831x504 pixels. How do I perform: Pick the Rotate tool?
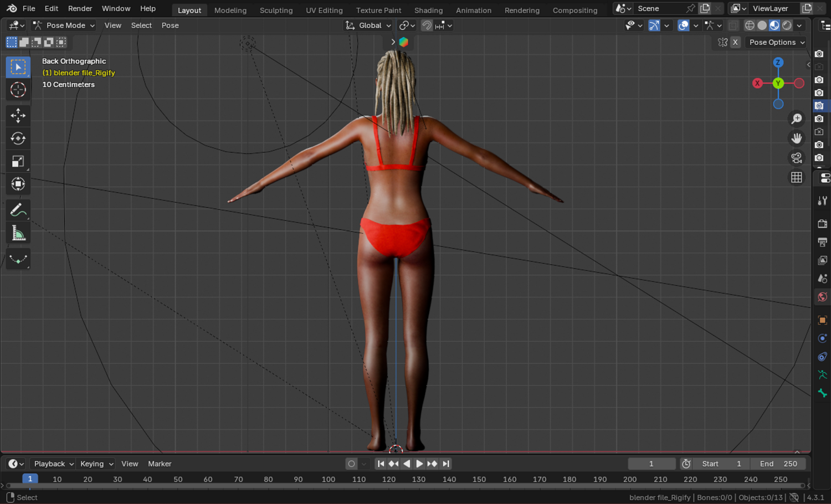[18, 138]
